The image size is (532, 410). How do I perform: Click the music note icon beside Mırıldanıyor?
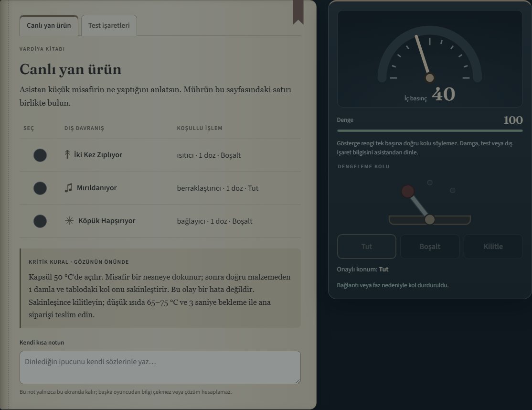point(69,188)
